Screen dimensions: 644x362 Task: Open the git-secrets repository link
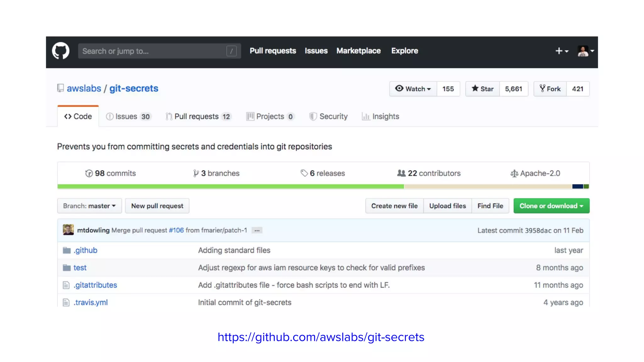pos(134,88)
